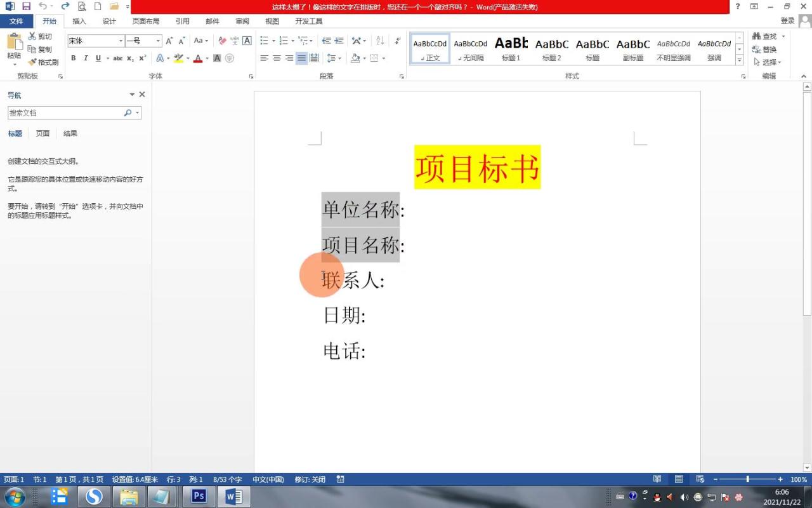Open the line spacing dropdown
The width and height of the screenshot is (812, 508).
pyautogui.click(x=335, y=58)
